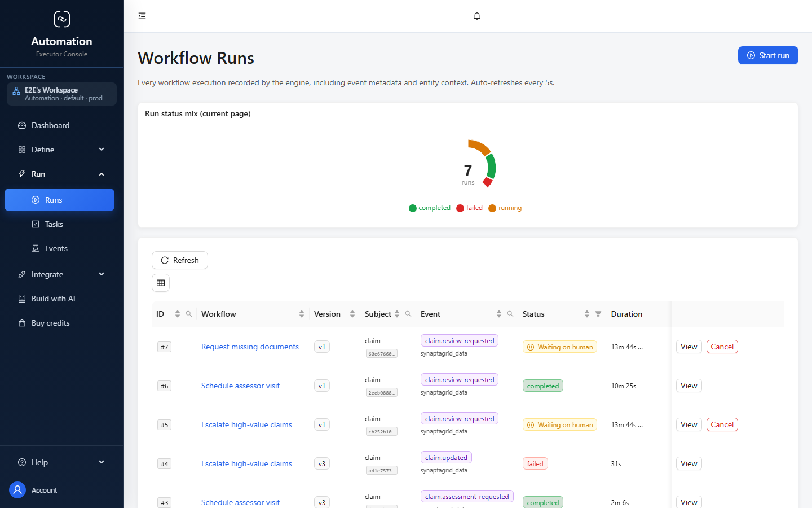Screen dimensions: 812x508
Task: Click Start run button
Action: click(x=768, y=55)
